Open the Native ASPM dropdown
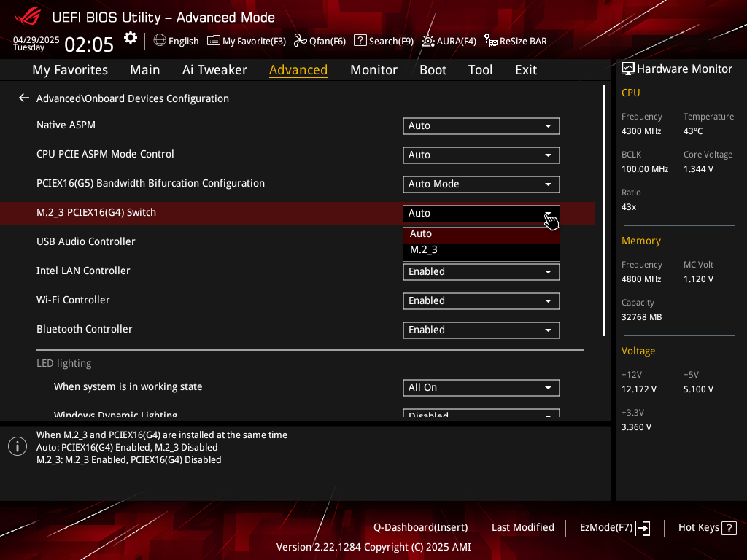 pyautogui.click(x=481, y=126)
